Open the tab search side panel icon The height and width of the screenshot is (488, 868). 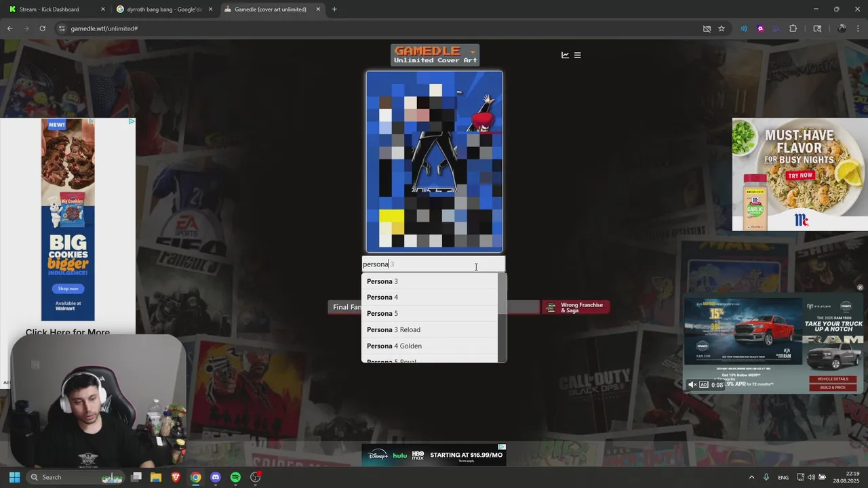(817, 28)
